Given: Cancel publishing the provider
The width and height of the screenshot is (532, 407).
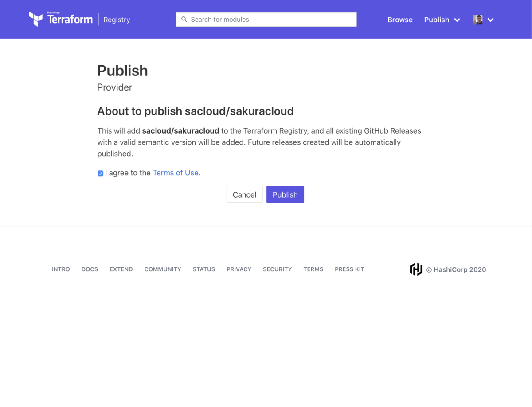Looking at the screenshot, I should pyautogui.click(x=244, y=194).
